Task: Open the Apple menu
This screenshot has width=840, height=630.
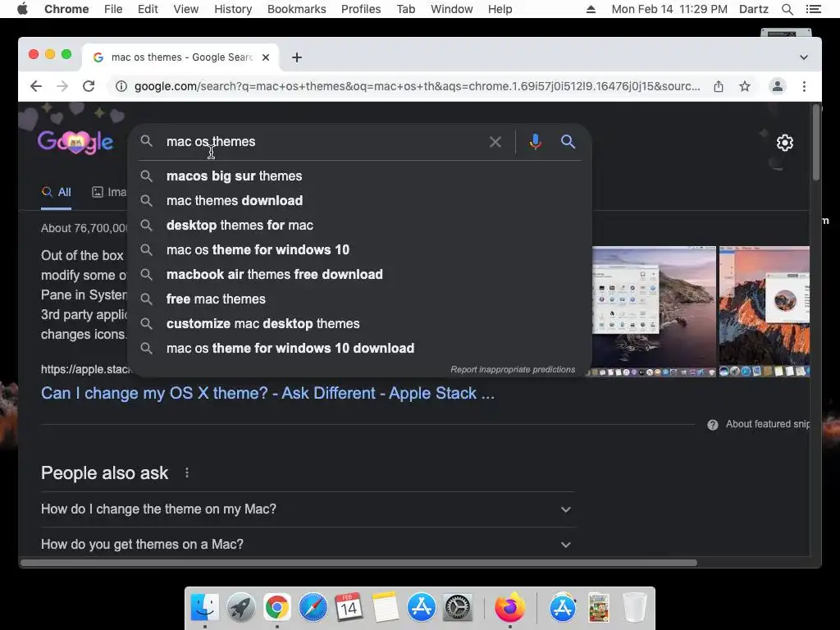Action: [22, 9]
